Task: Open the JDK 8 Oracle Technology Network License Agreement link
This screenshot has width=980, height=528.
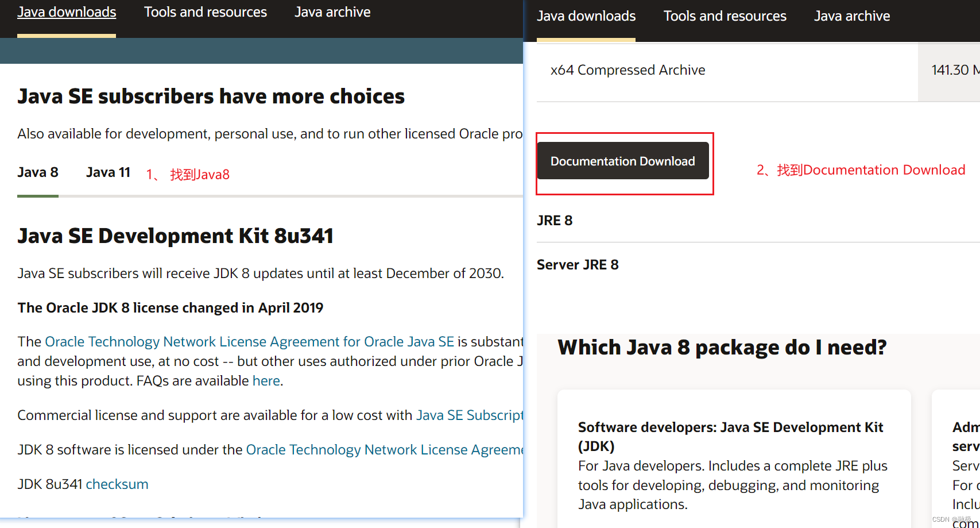Action: click(385, 450)
